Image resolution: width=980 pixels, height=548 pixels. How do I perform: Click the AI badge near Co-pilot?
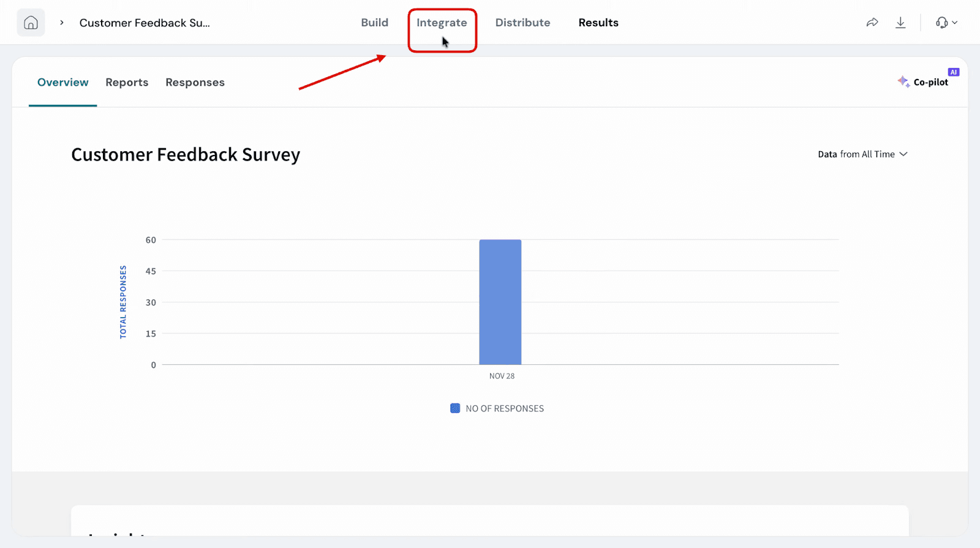[954, 72]
